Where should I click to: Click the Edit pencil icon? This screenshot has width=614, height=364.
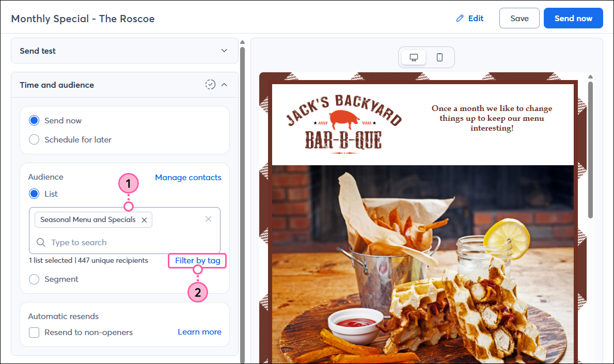click(x=460, y=19)
